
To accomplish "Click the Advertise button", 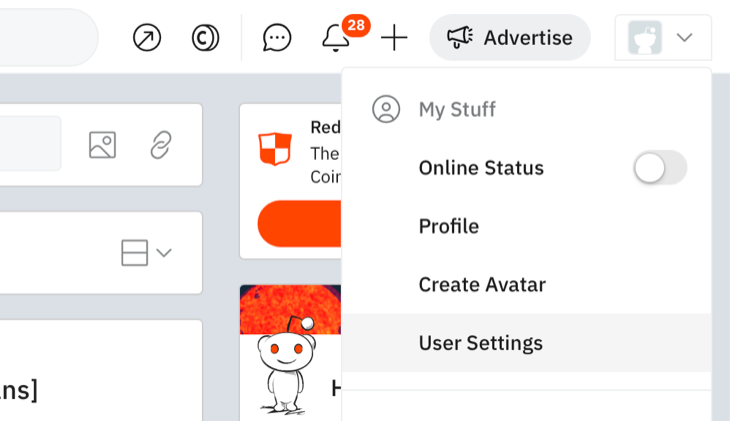I will (510, 38).
